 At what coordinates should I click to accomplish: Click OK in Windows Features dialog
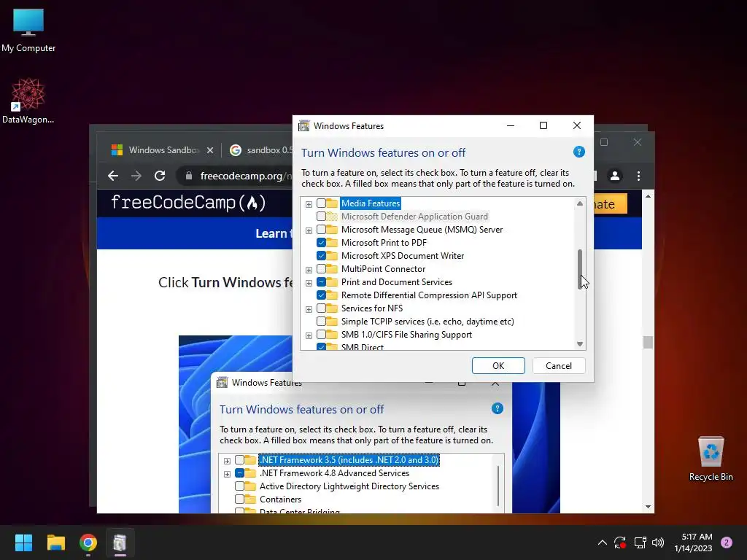pyautogui.click(x=498, y=366)
